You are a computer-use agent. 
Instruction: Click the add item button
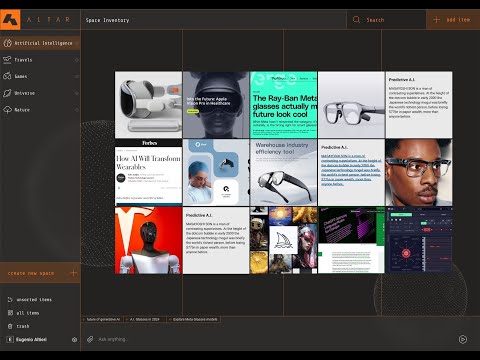pyautogui.click(x=453, y=20)
